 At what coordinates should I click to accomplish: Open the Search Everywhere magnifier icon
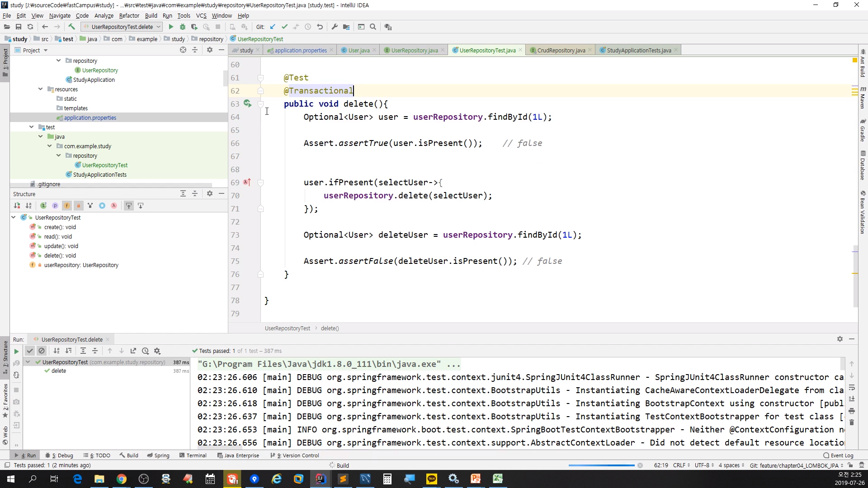pos(373,27)
